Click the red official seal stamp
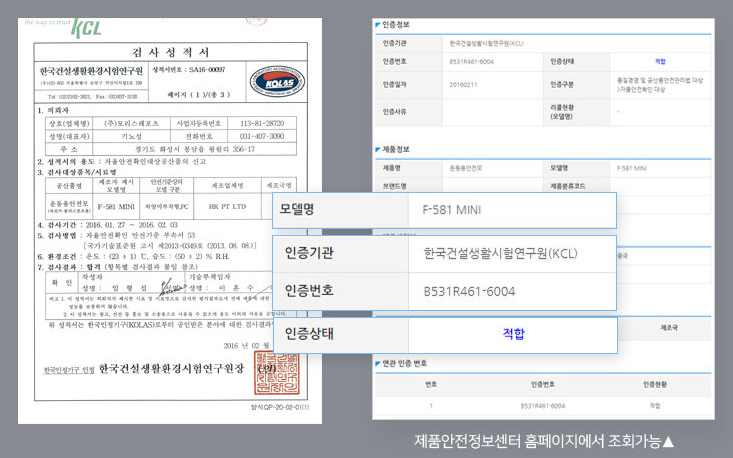Screen dimensions: 733x458 click(x=277, y=373)
